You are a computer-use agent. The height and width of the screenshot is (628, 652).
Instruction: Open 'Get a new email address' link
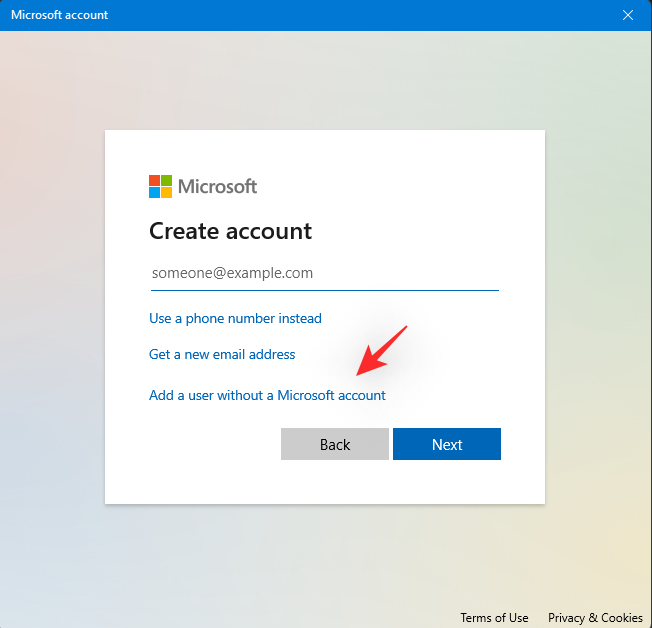pos(222,354)
